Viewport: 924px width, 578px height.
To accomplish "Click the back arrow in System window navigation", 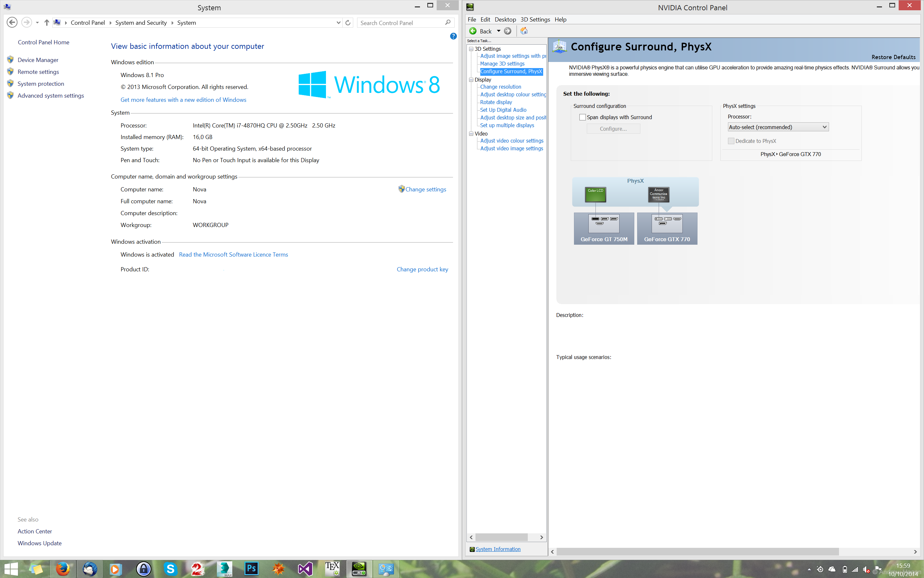I will pyautogui.click(x=12, y=22).
